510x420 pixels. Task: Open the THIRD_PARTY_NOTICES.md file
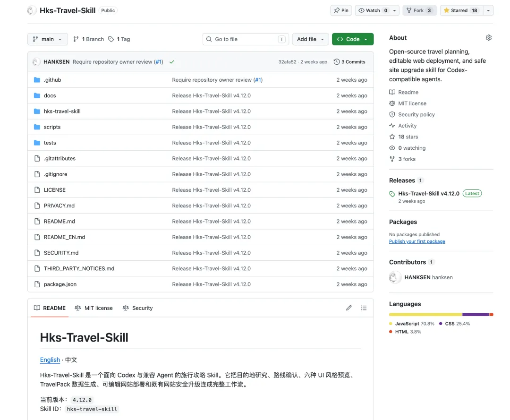coord(79,268)
